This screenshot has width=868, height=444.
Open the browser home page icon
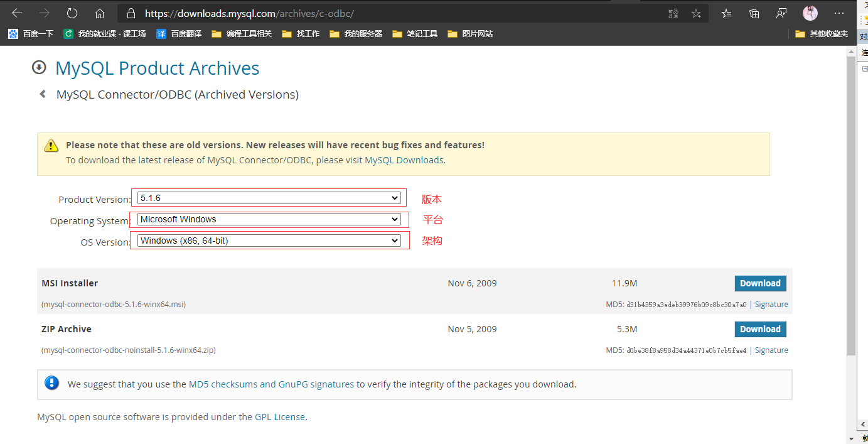(x=99, y=13)
